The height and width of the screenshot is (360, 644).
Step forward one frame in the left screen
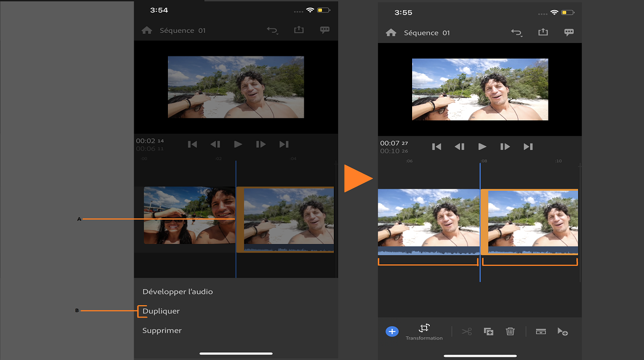tap(261, 144)
